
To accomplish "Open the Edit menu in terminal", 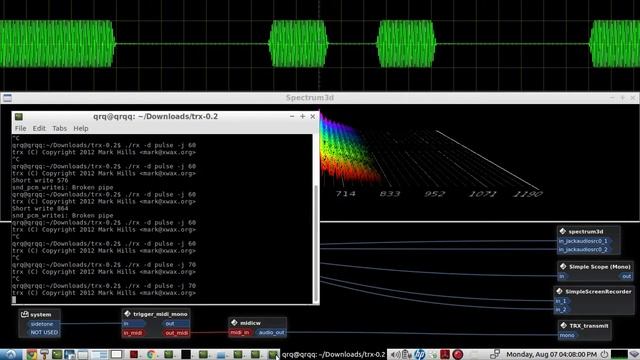I will pos(39,128).
